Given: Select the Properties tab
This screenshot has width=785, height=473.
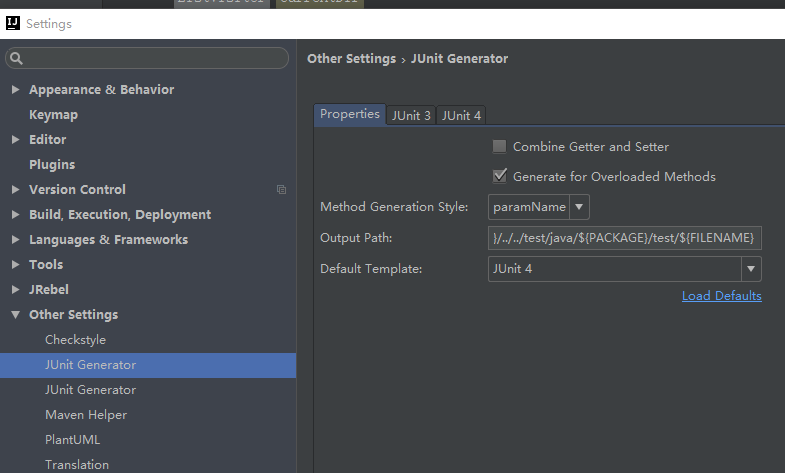Looking at the screenshot, I should [350, 114].
